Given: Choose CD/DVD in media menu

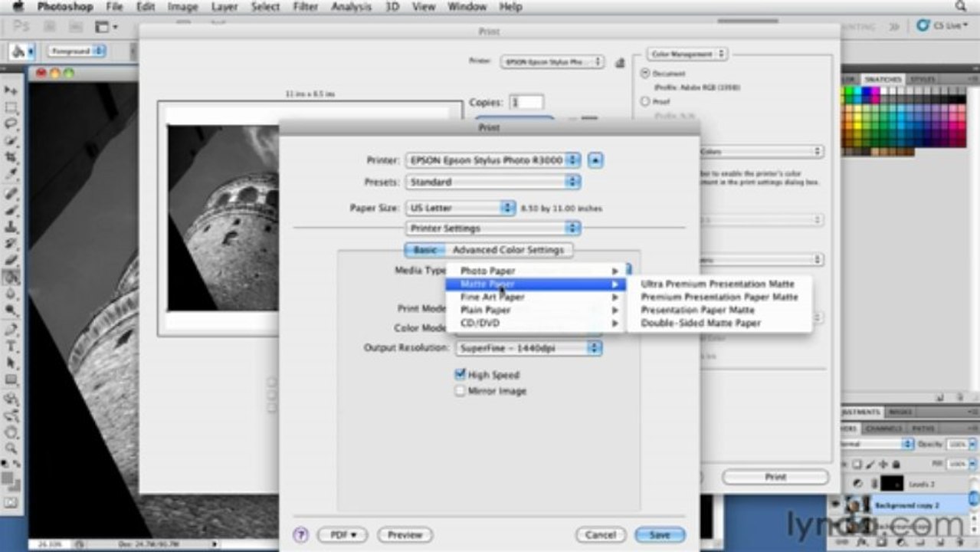Looking at the screenshot, I should pyautogui.click(x=536, y=323).
